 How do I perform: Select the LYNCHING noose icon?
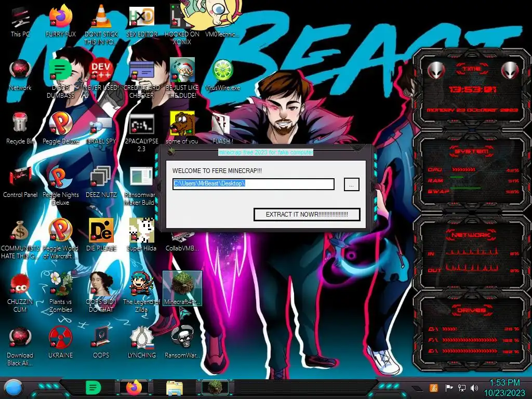[x=141, y=343]
